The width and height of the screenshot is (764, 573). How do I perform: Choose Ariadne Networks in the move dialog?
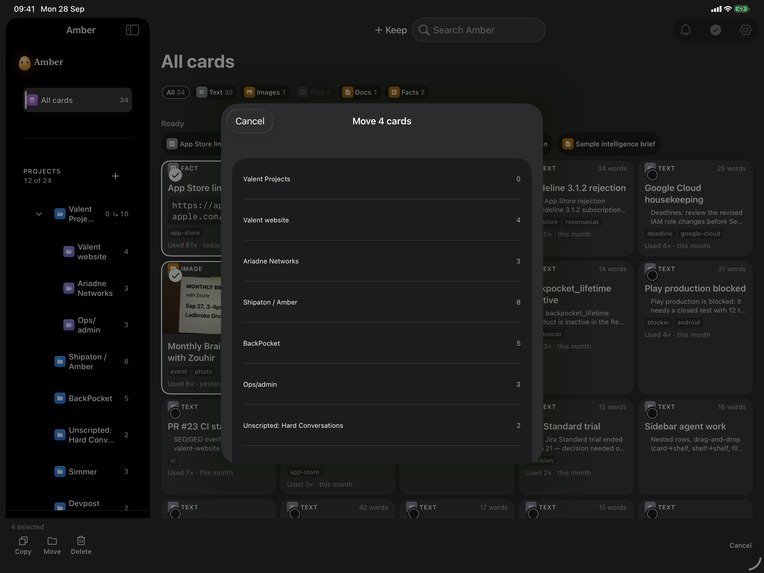pyautogui.click(x=382, y=261)
